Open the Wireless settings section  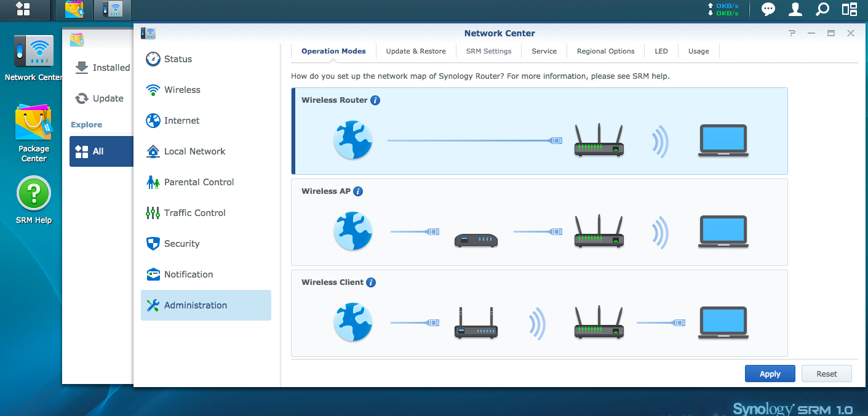[206, 90]
